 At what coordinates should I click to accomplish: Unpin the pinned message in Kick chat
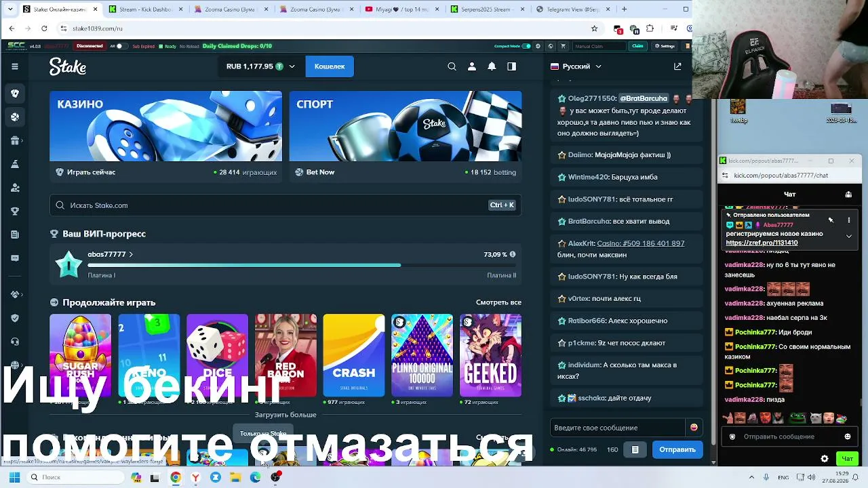point(831,220)
